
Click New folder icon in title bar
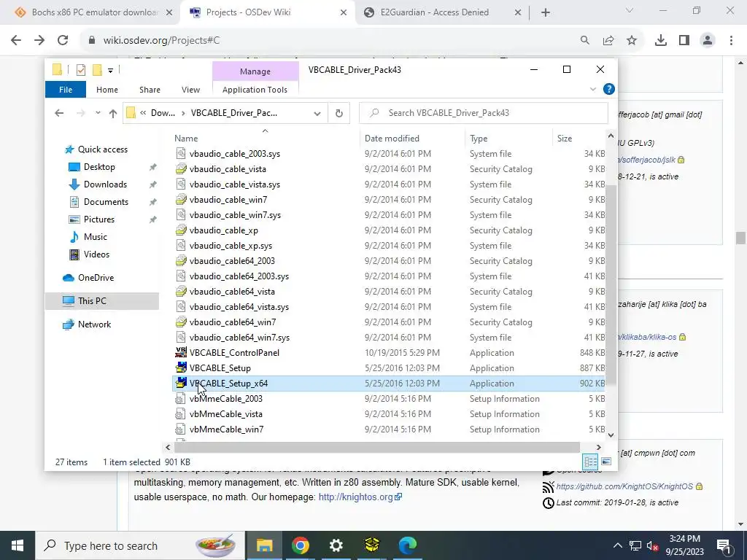97,70
